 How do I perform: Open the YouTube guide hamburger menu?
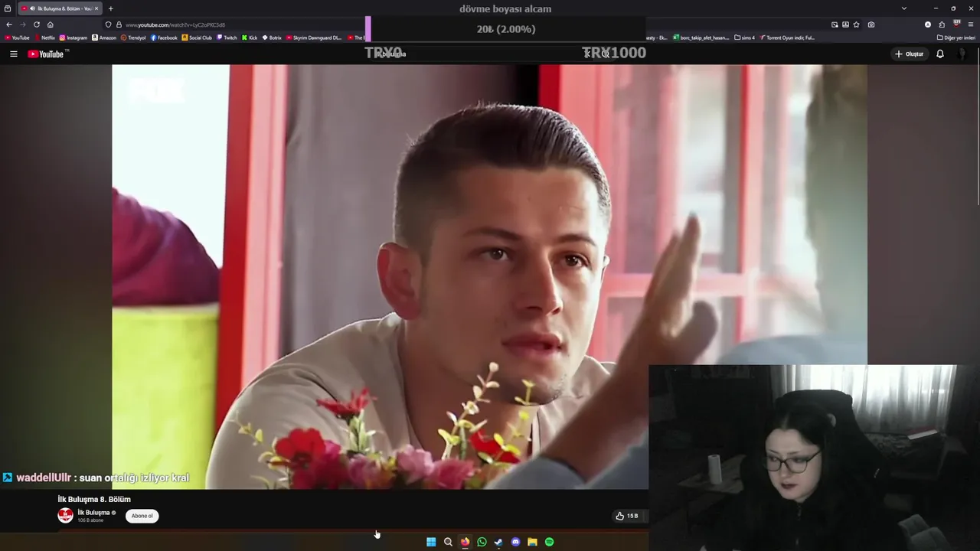pyautogui.click(x=13, y=54)
